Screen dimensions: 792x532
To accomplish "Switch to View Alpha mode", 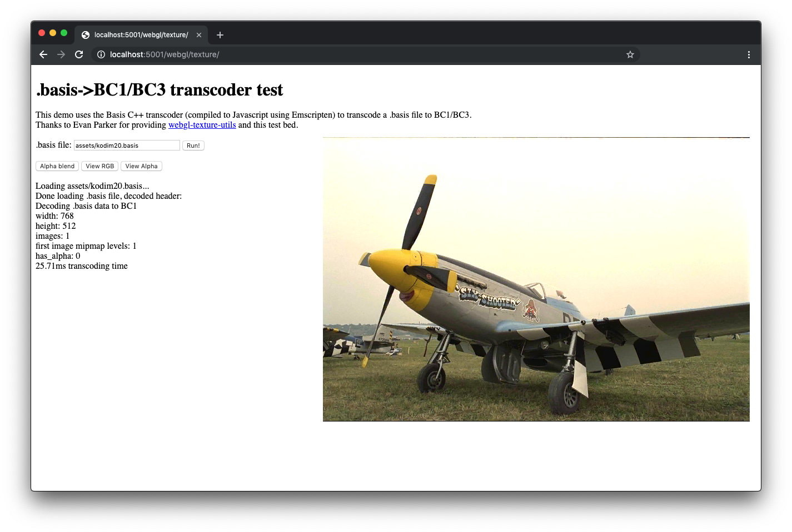I will click(141, 165).
